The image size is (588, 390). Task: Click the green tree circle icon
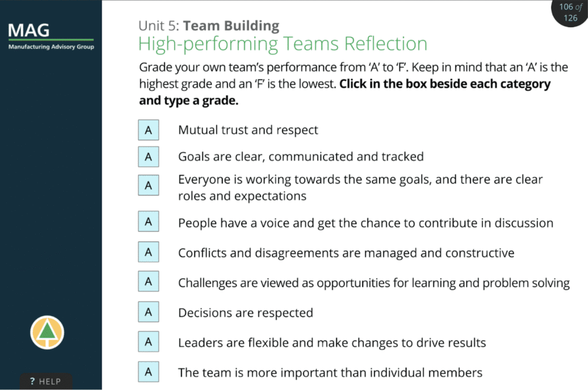coord(47,332)
